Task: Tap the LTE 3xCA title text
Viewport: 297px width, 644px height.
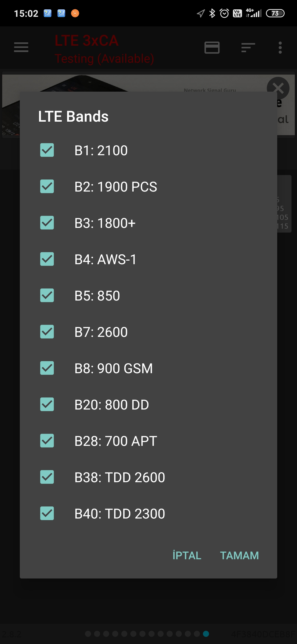Action: coord(86,41)
